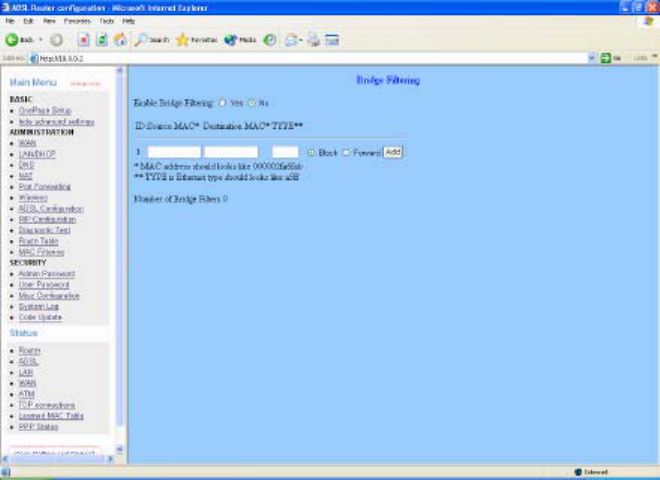Viewport: 660px width, 480px height.
Task: Click the IE logo in title bar
Action: point(5,8)
